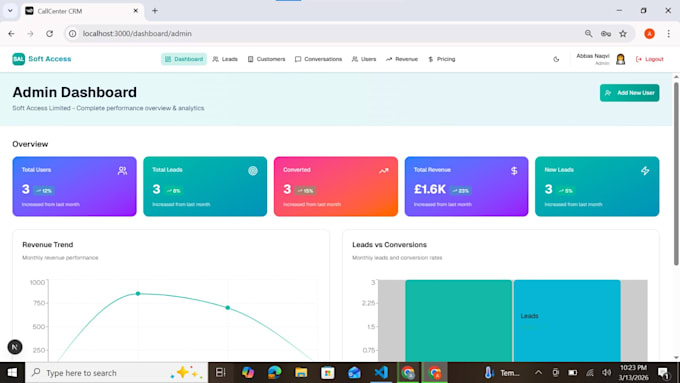Open the Revenue nav item
The height and width of the screenshot is (383, 680).
(x=402, y=59)
